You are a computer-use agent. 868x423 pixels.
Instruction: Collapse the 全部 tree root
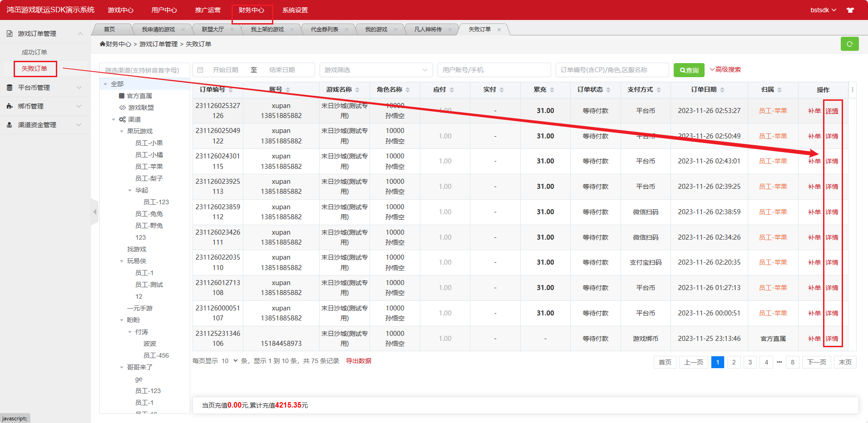[105, 84]
